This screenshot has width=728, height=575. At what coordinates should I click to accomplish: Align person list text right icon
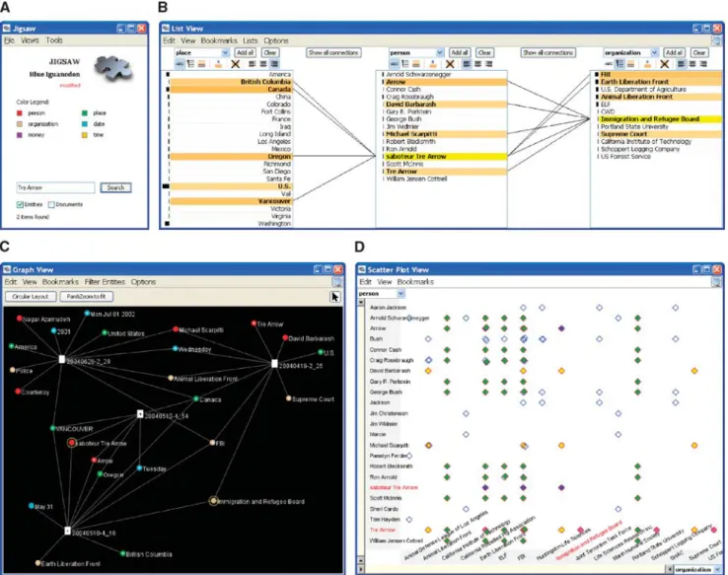click(x=489, y=64)
